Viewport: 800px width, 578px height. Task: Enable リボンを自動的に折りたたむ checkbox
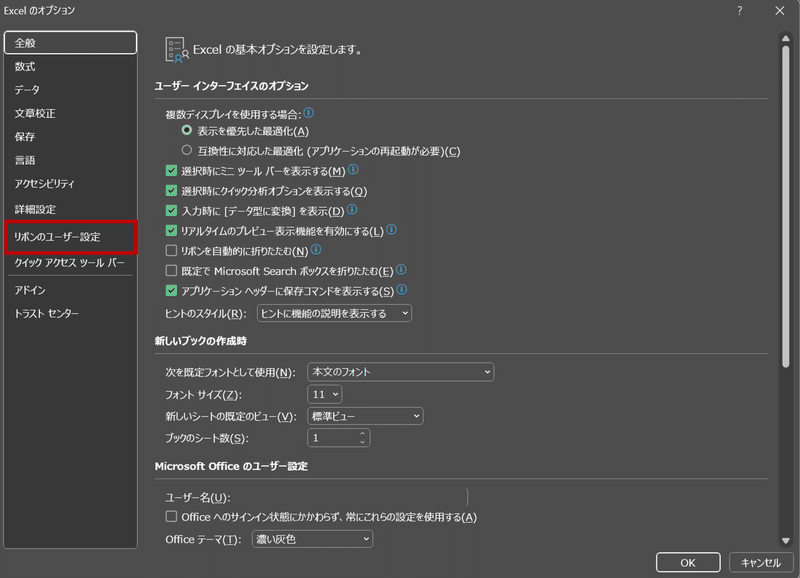(171, 250)
